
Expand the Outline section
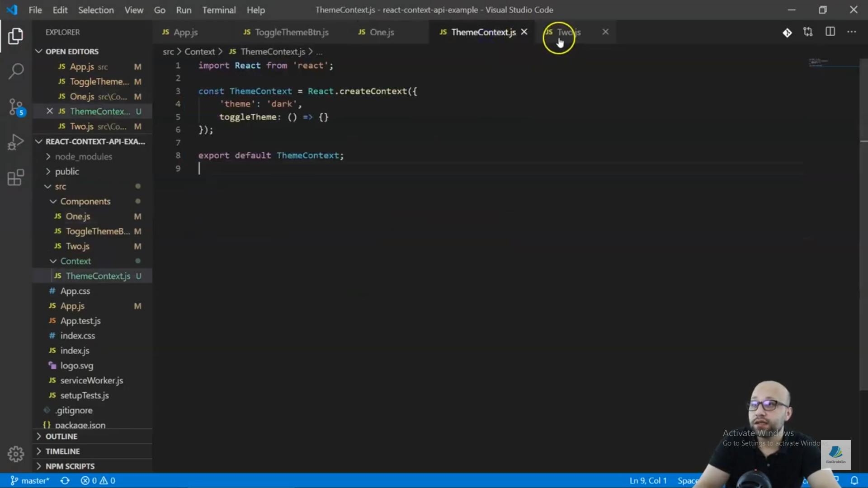(x=61, y=436)
